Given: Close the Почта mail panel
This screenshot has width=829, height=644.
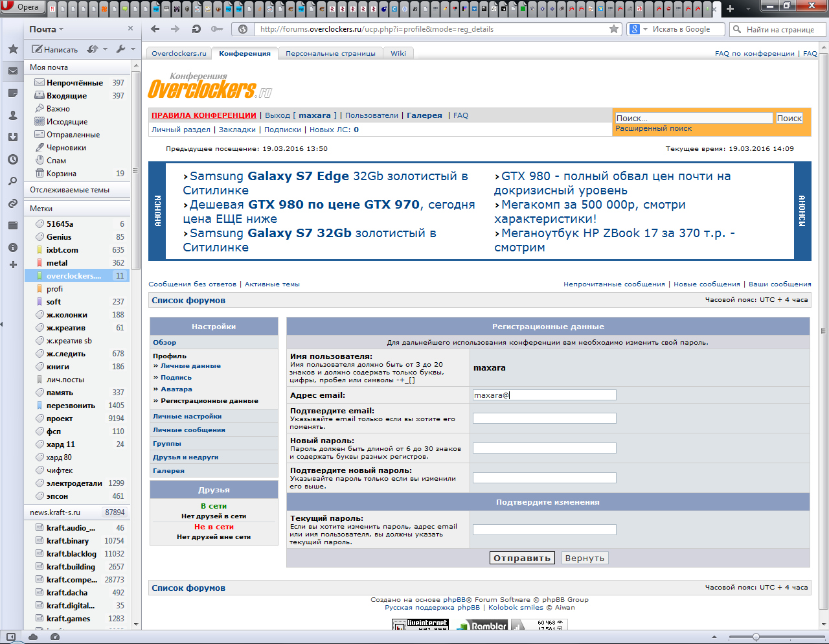Looking at the screenshot, I should 130,29.
